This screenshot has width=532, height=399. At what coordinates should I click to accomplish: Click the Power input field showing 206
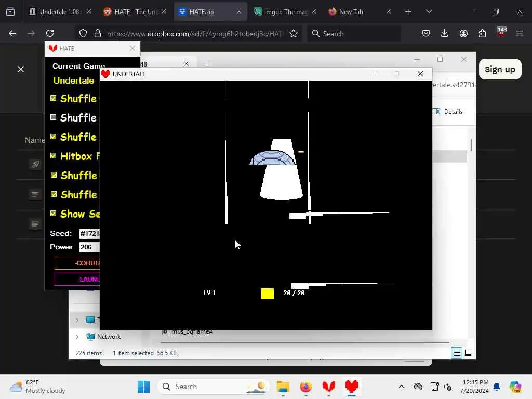click(x=89, y=247)
